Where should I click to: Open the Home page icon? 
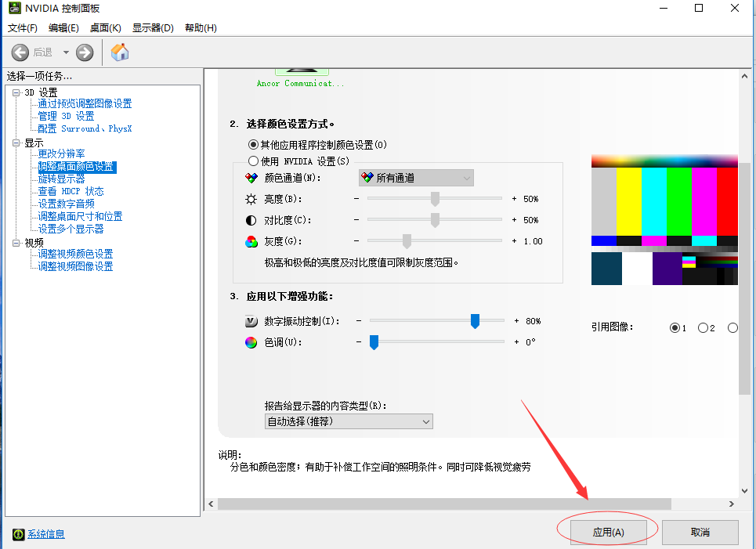[x=120, y=52]
